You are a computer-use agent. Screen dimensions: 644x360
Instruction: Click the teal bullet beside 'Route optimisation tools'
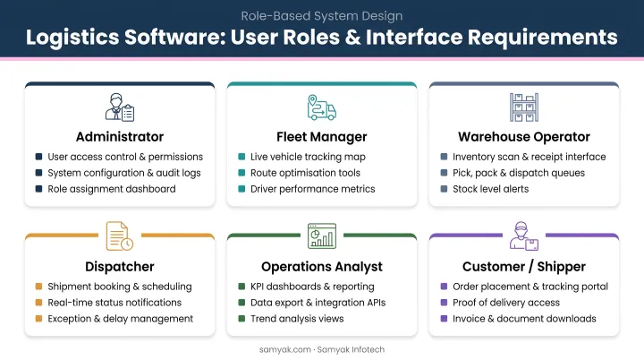[241, 173]
